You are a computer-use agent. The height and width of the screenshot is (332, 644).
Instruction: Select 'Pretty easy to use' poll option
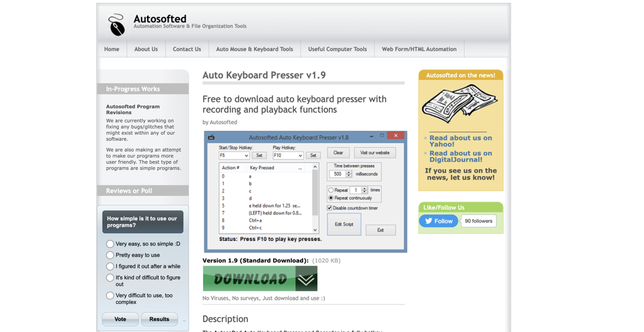(110, 255)
